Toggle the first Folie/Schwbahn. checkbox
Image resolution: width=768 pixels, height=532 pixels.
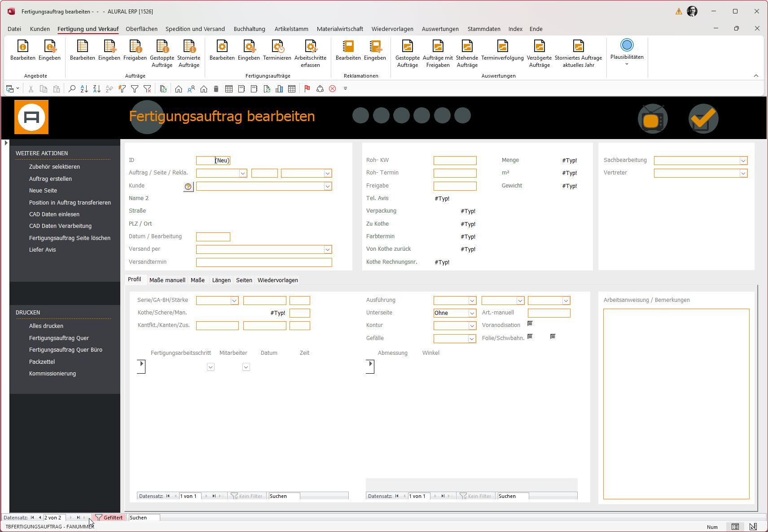tap(530, 336)
